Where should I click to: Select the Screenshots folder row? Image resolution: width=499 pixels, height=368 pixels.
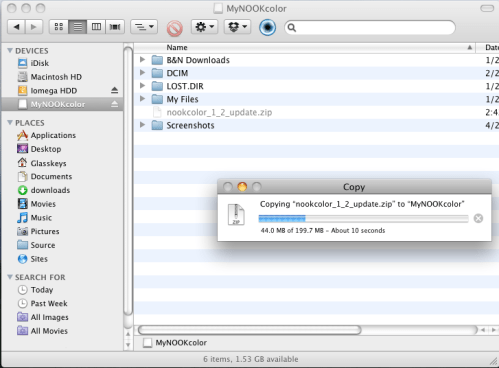(316, 125)
